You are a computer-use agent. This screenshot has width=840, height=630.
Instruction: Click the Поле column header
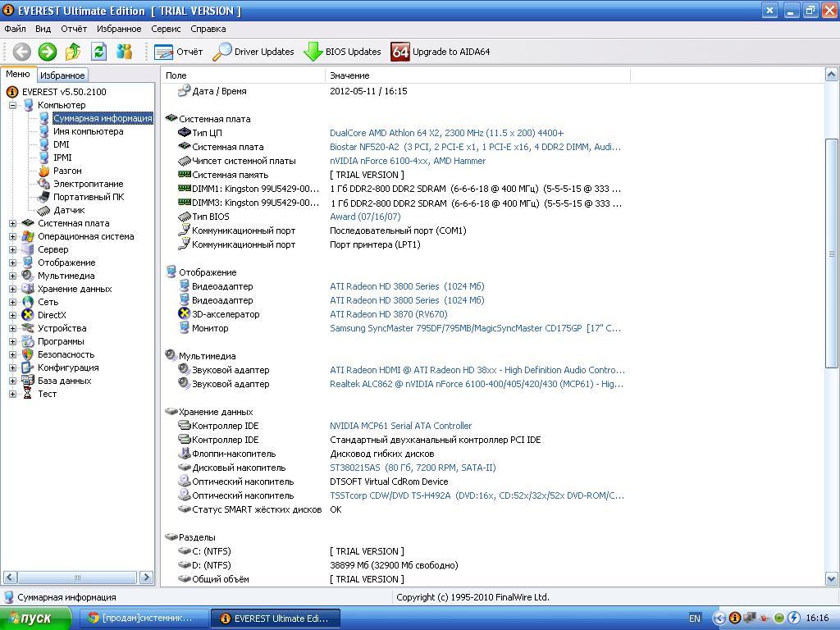(243, 75)
